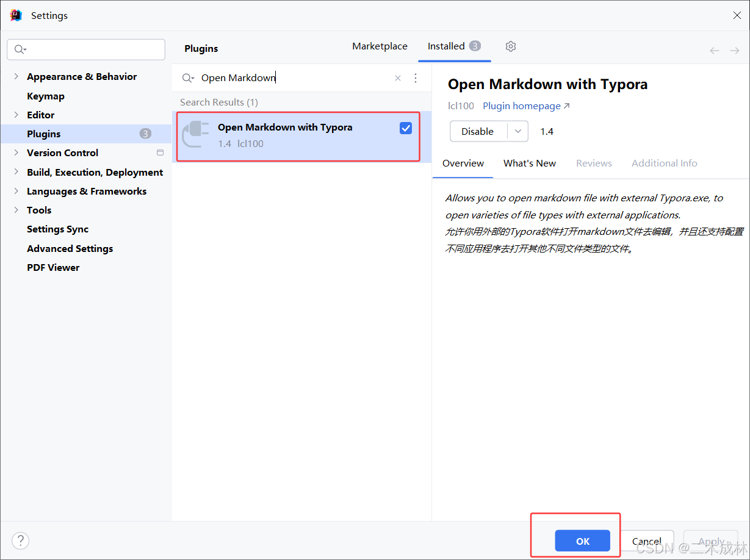750x560 pixels.
Task: Open the What's New tab
Action: coord(530,163)
